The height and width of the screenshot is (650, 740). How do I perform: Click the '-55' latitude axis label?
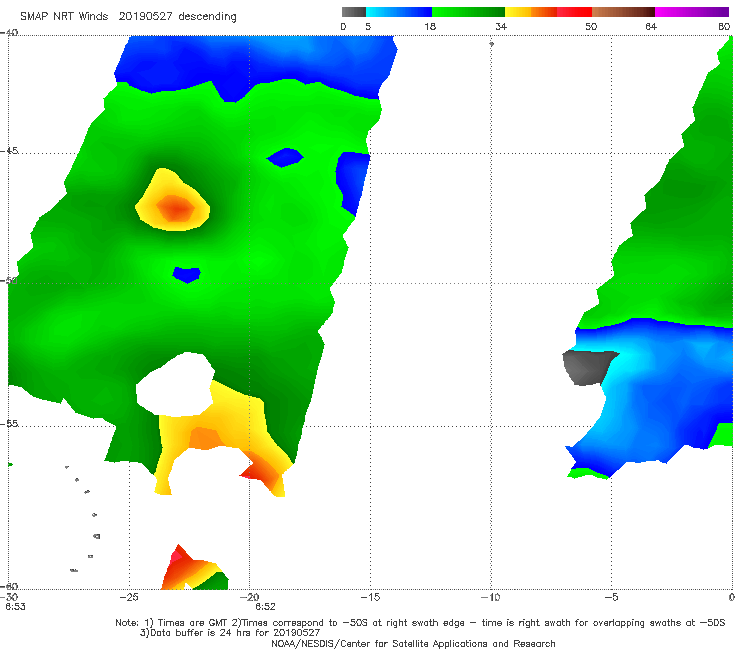pyautogui.click(x=9, y=424)
